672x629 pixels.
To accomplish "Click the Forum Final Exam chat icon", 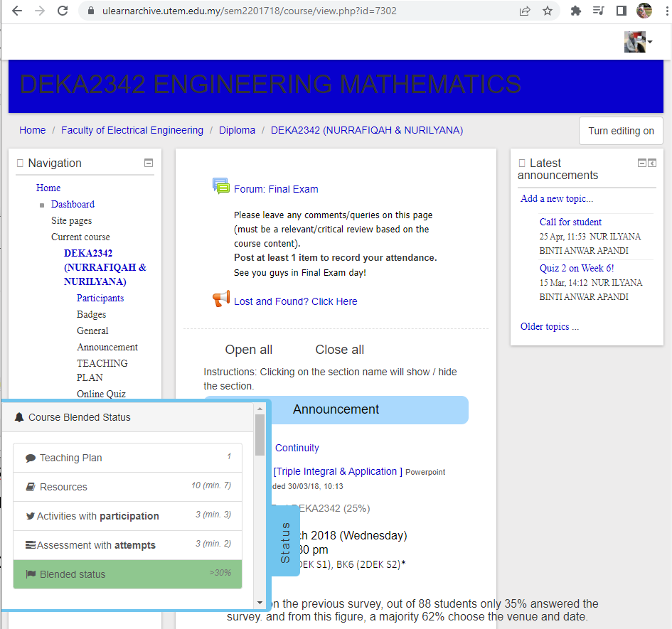I will 221,186.
